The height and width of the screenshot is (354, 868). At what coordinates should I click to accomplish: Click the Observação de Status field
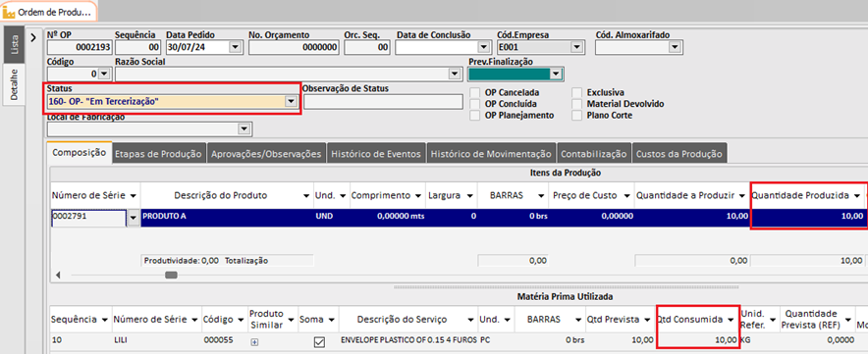(383, 101)
